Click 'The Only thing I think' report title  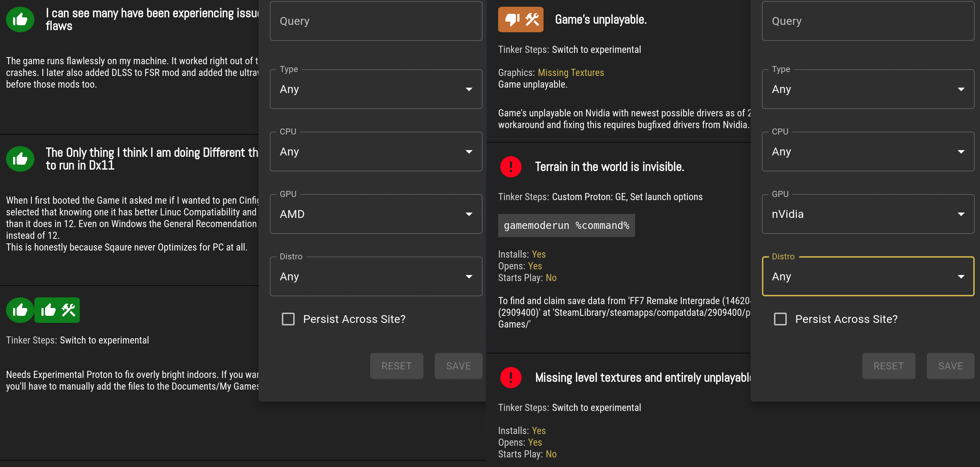pos(152,159)
